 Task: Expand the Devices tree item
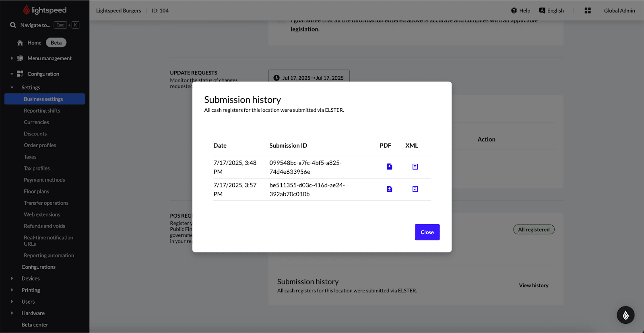(12, 278)
